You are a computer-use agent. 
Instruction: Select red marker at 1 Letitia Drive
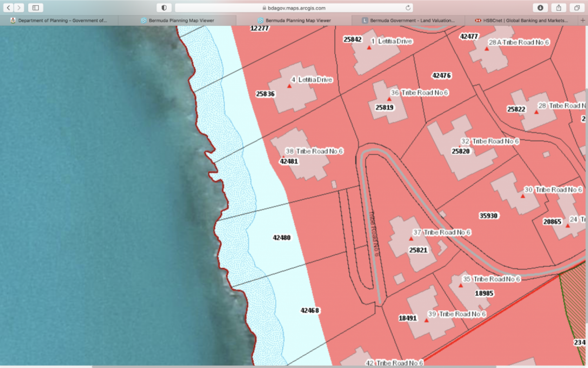pos(369,47)
